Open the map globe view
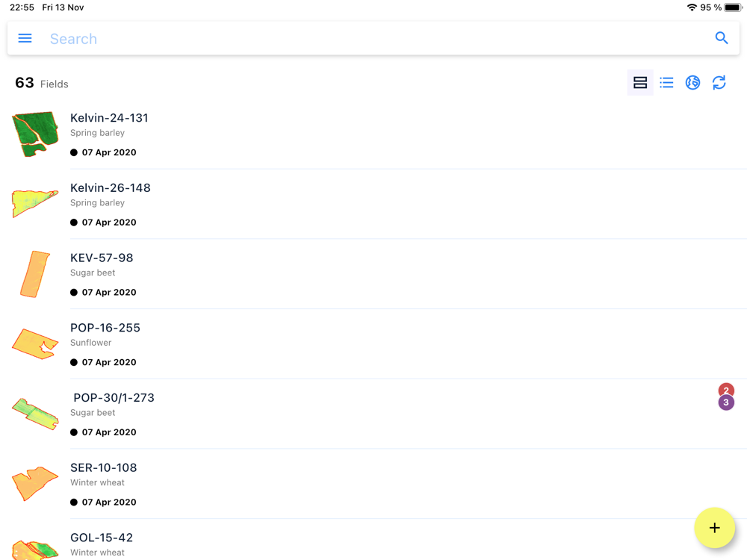The width and height of the screenshot is (747, 560). [x=692, y=83]
